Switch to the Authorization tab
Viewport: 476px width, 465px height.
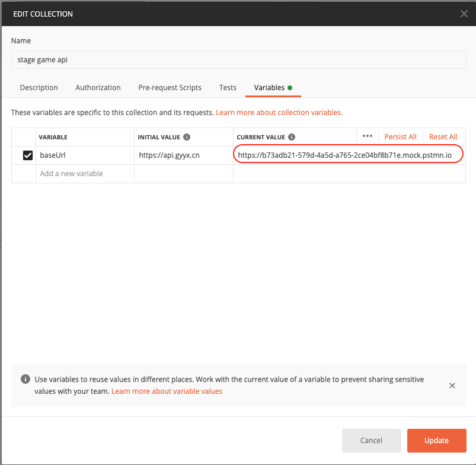point(98,87)
